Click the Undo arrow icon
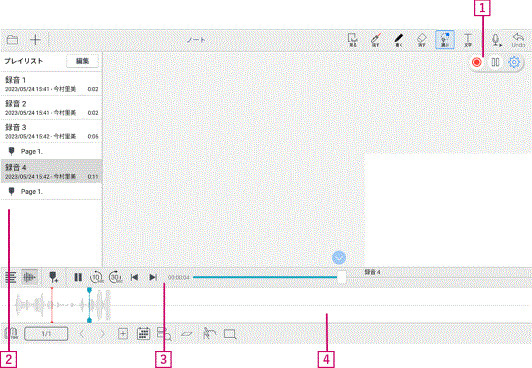Viewport: 532px width, 368px height. [518, 40]
